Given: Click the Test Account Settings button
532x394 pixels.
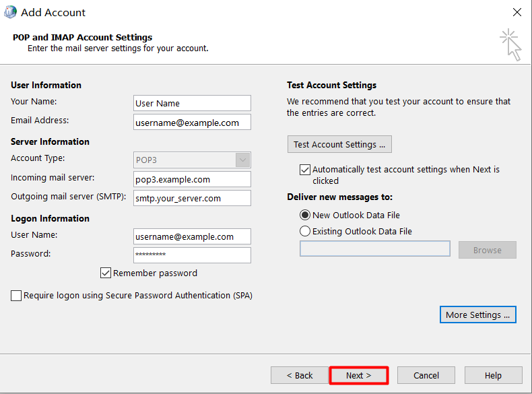Looking at the screenshot, I should pos(339,145).
